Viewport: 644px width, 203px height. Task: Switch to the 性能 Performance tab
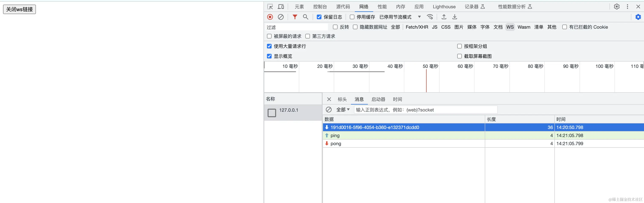point(382,7)
